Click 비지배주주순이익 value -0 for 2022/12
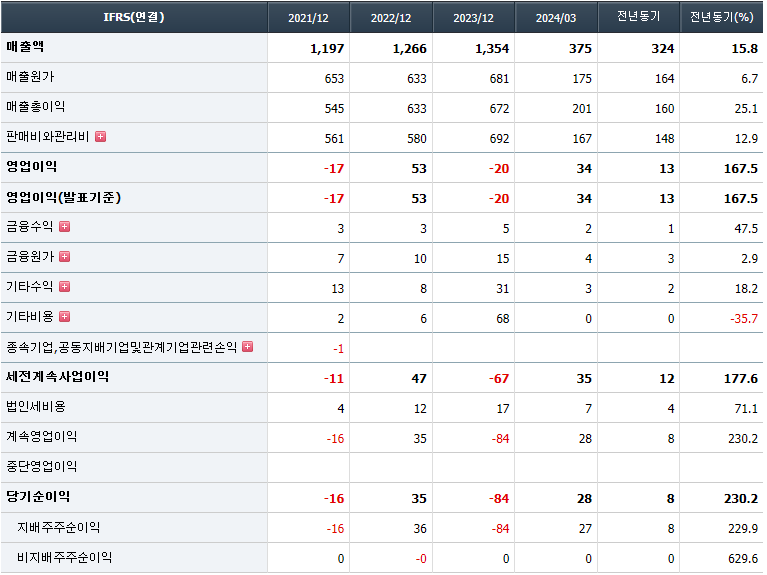767x575 pixels. (421, 559)
